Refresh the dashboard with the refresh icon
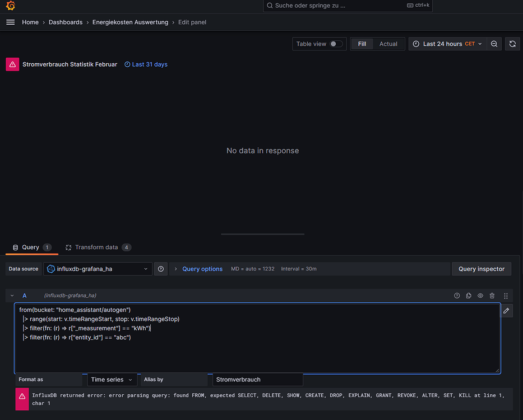This screenshot has height=420, width=523. (512, 44)
